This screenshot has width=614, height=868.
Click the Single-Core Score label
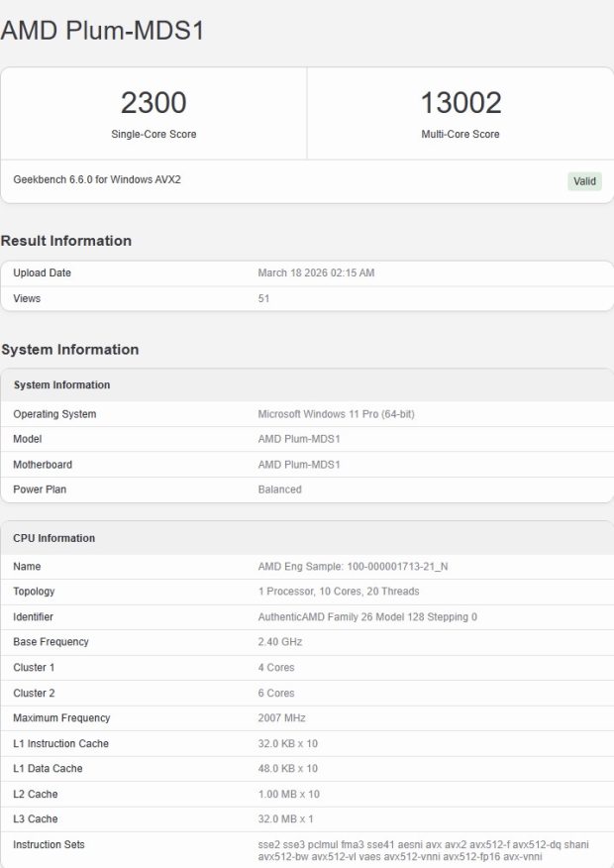pyautogui.click(x=153, y=134)
